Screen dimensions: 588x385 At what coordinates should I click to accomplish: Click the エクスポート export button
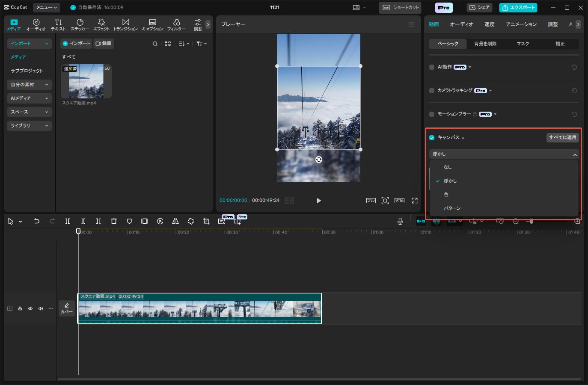pos(518,8)
